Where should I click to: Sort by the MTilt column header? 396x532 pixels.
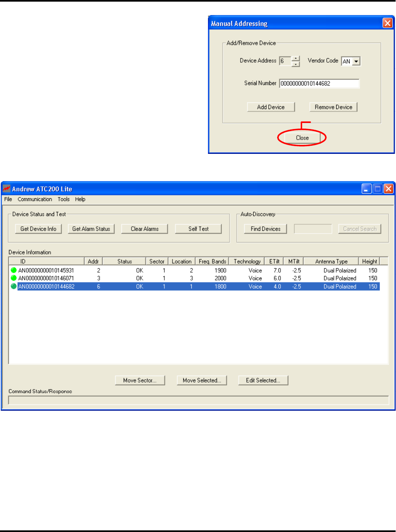tap(294, 261)
